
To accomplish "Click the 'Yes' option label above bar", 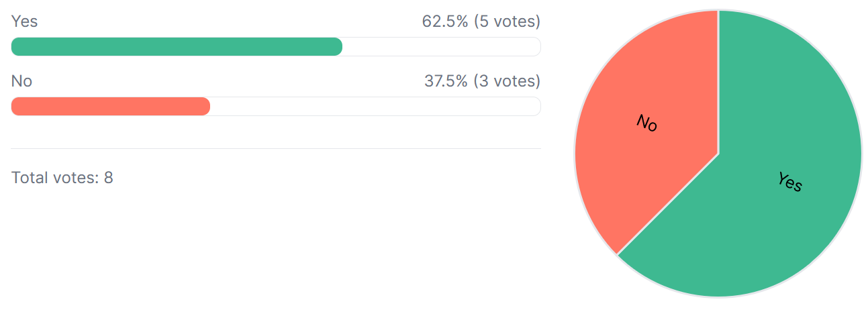I will [x=24, y=21].
